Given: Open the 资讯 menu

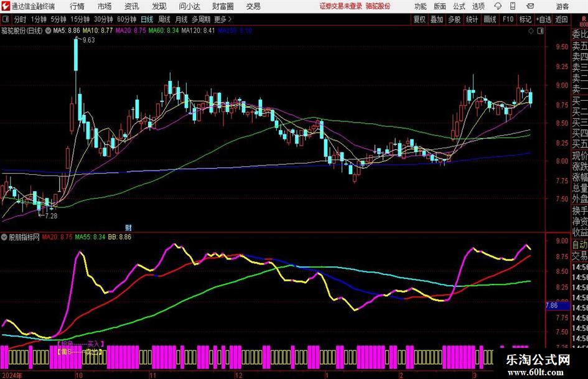Looking at the screenshot, I should (x=131, y=6).
